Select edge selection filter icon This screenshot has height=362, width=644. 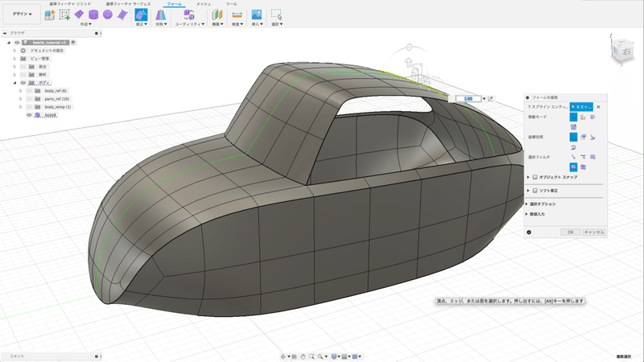coord(583,157)
